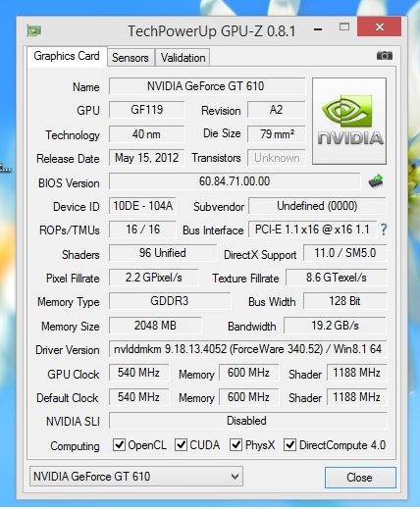Click the screenshot camera icon
The width and height of the screenshot is (420, 510).
pyautogui.click(x=385, y=56)
